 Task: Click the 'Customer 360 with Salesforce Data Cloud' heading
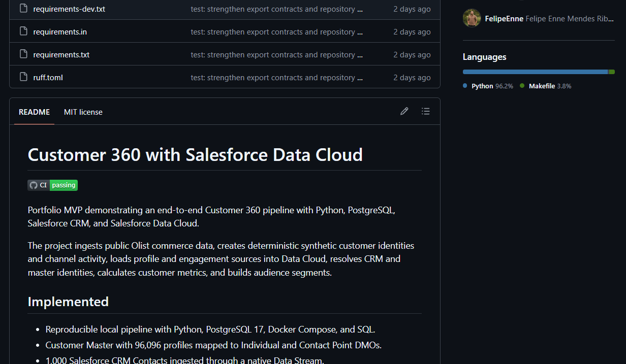[195, 154]
